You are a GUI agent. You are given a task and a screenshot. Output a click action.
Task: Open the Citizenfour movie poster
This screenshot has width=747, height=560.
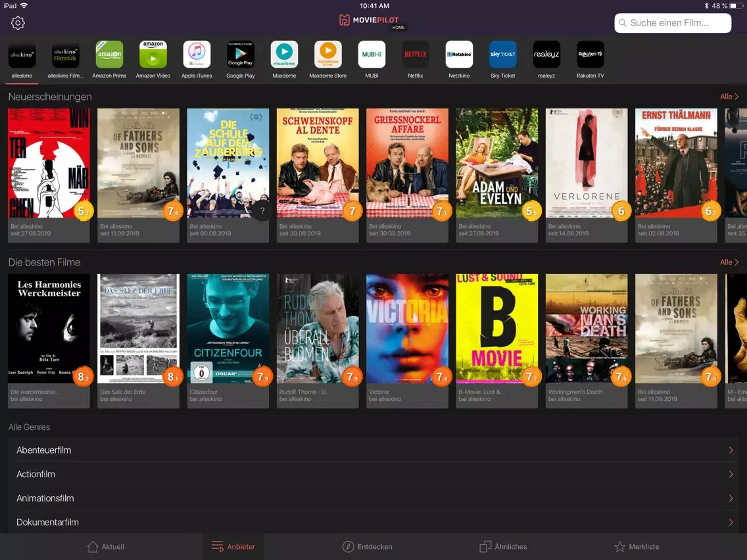pyautogui.click(x=228, y=329)
